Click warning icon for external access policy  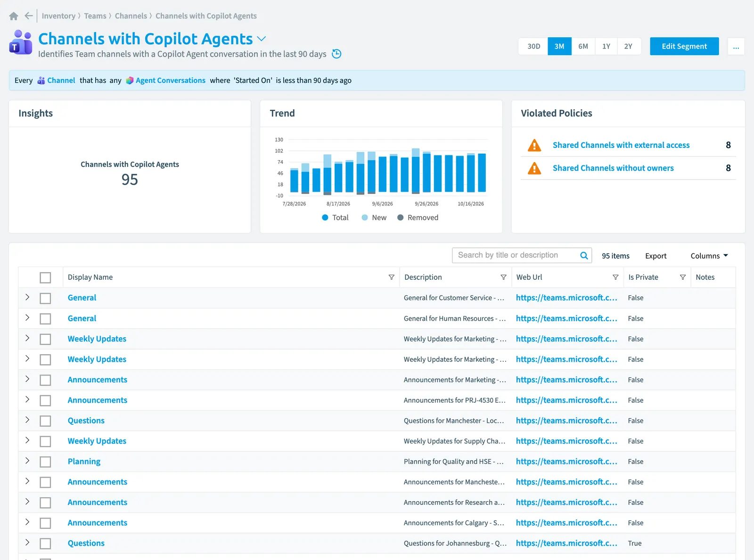point(534,145)
